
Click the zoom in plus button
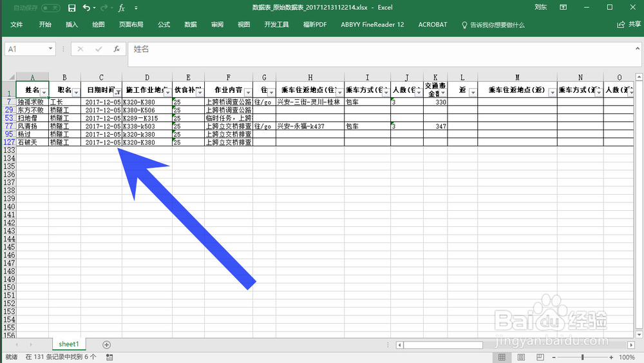pyautogui.click(x=611, y=358)
